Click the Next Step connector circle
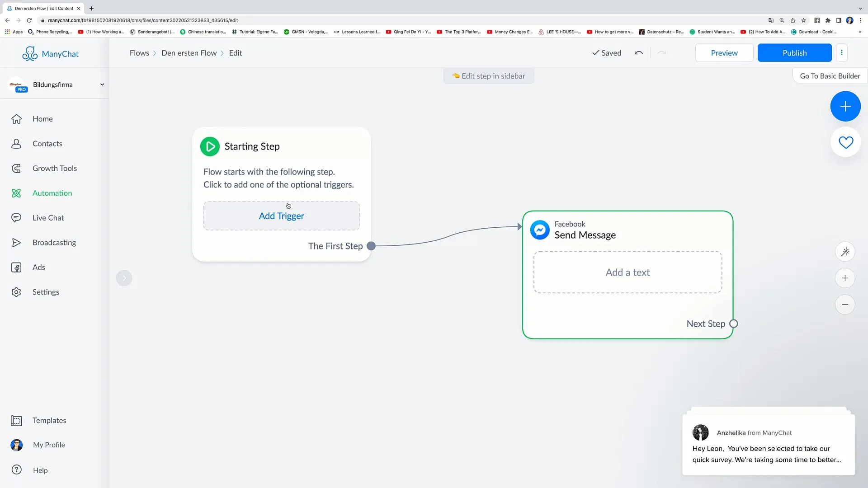 [734, 324]
